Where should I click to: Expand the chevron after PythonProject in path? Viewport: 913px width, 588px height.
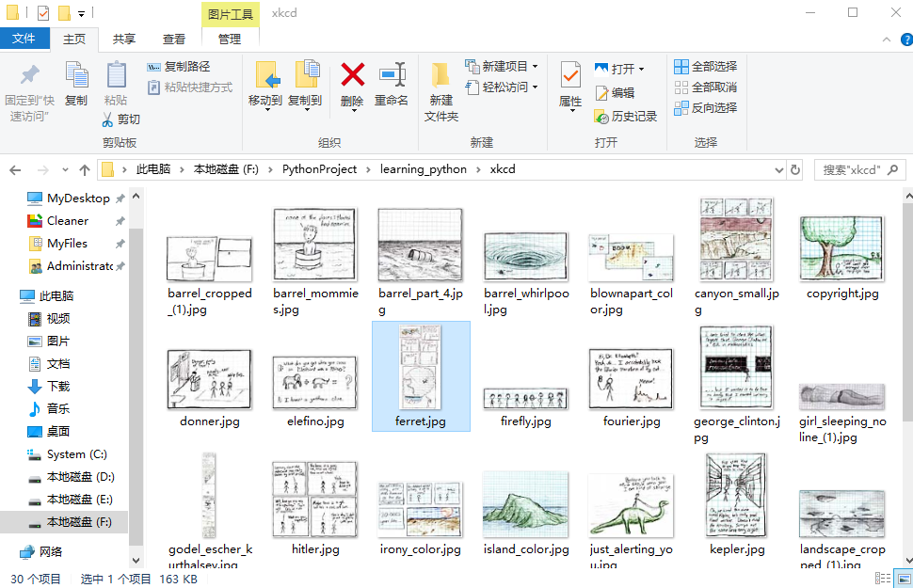368,169
